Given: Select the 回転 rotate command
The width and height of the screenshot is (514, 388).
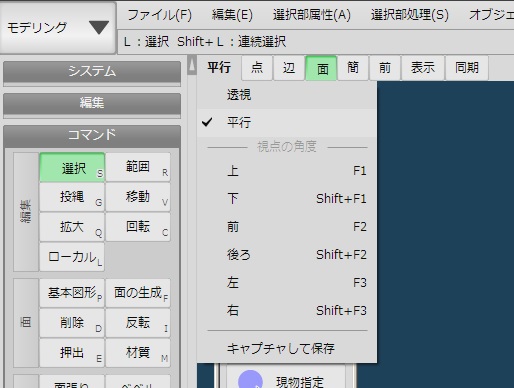Looking at the screenshot, I should (138, 227).
